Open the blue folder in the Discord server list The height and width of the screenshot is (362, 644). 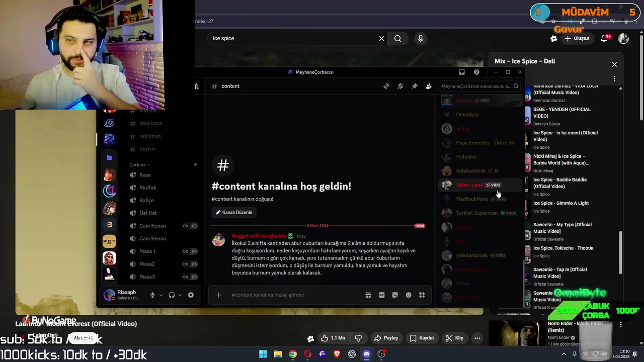[109, 157]
